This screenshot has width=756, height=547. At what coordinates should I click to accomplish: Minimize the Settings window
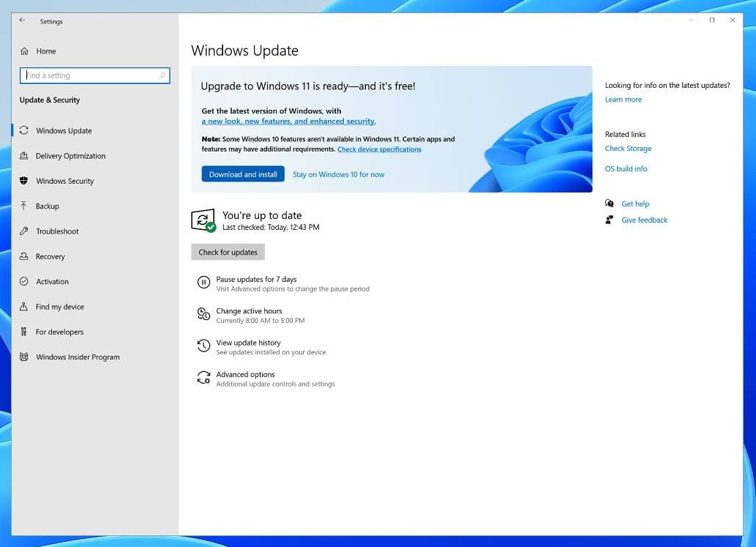tap(692, 21)
